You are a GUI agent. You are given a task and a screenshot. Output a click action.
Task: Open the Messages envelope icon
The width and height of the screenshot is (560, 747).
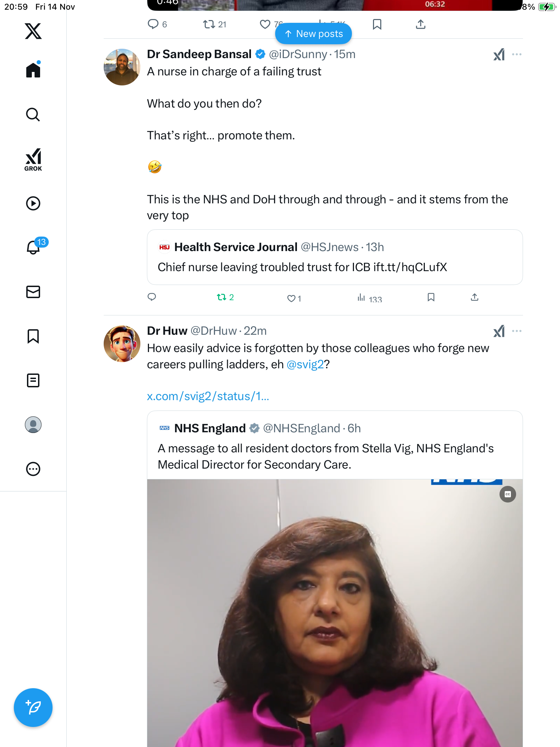pos(33,292)
